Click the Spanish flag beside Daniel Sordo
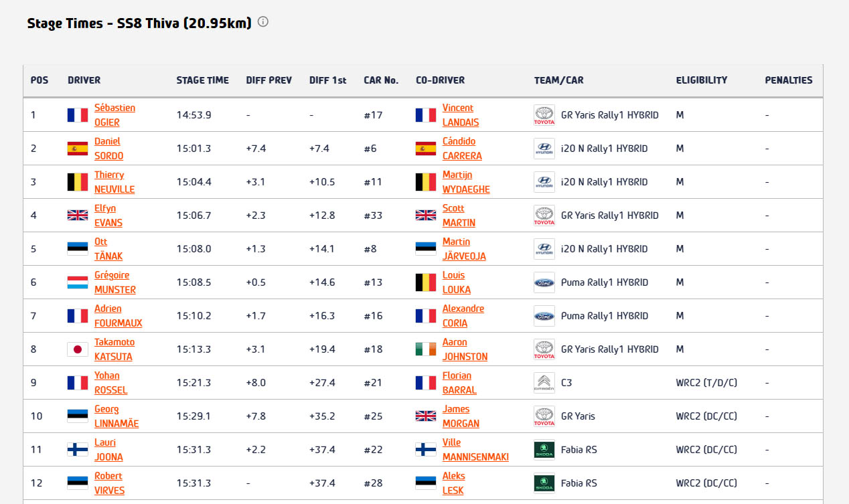 [x=78, y=149]
